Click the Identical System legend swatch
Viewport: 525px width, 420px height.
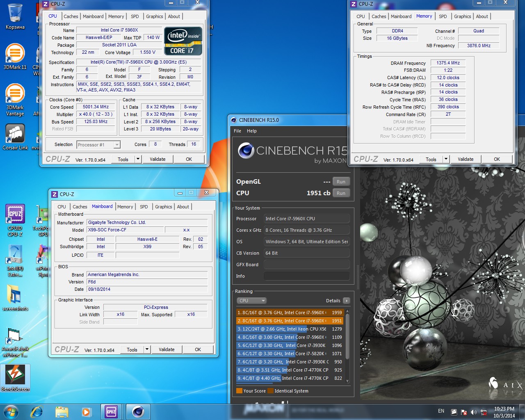[x=270, y=391]
